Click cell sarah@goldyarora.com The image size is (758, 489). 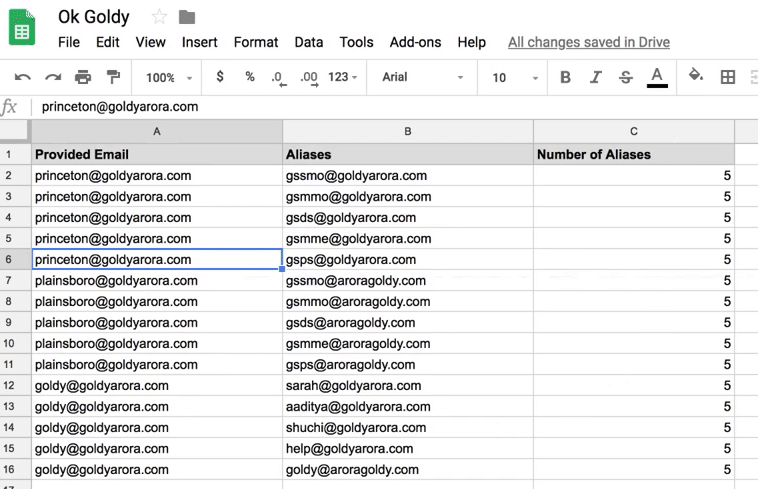[x=408, y=386]
